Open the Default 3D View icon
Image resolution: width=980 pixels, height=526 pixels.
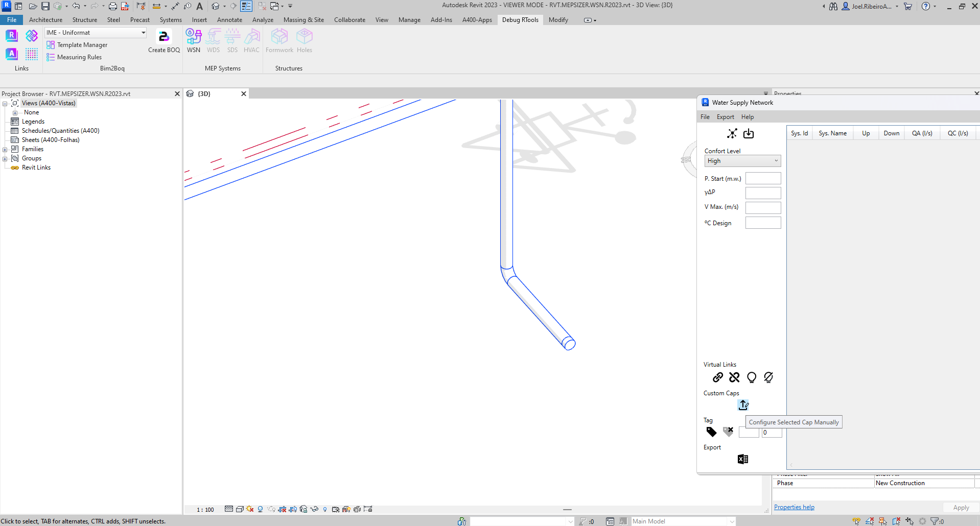tap(216, 6)
